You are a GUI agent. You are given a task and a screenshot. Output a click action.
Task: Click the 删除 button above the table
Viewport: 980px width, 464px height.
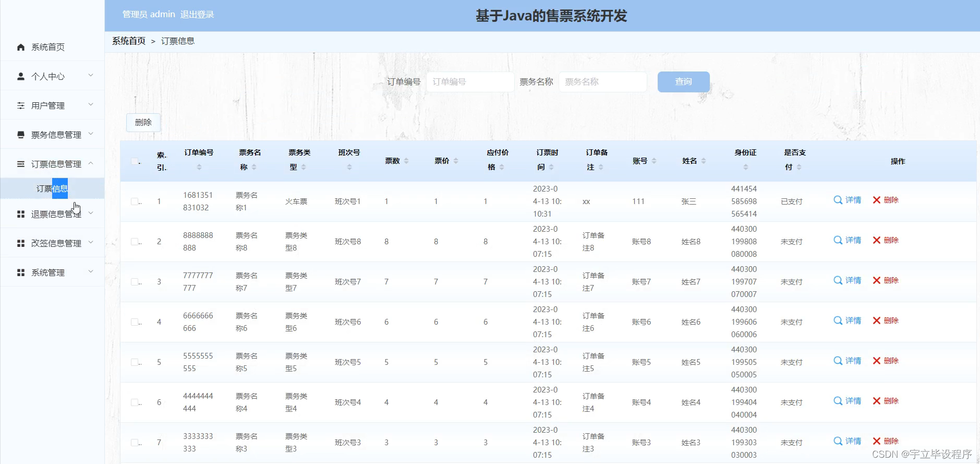(x=143, y=123)
